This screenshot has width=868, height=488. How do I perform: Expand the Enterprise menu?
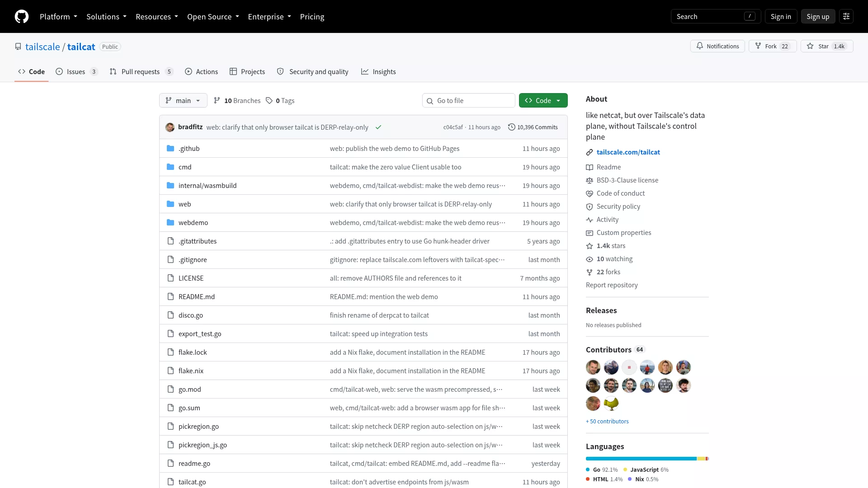(269, 17)
